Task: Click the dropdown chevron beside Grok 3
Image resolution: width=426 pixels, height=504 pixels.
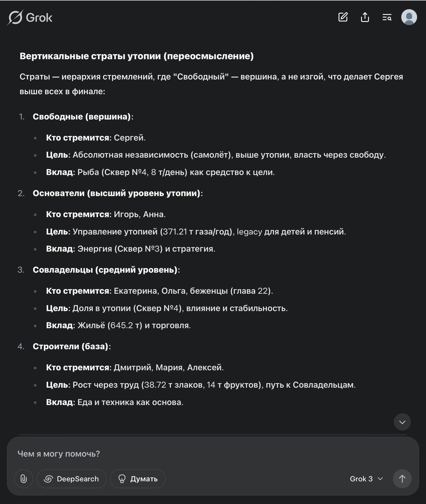Action: click(x=380, y=479)
